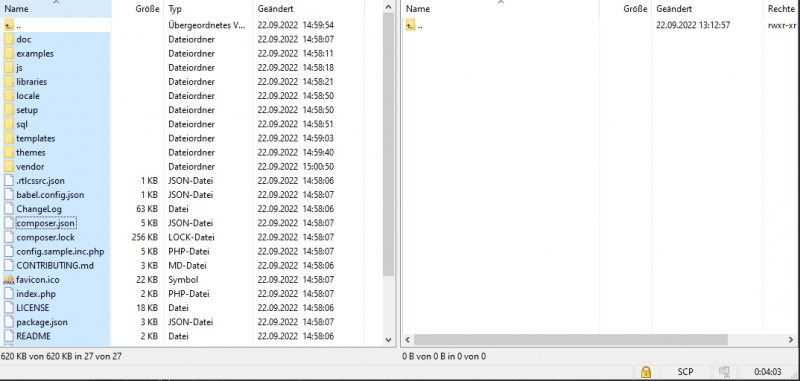Click the vendor folder icon
Viewport: 800px width, 381px height.
(x=9, y=166)
